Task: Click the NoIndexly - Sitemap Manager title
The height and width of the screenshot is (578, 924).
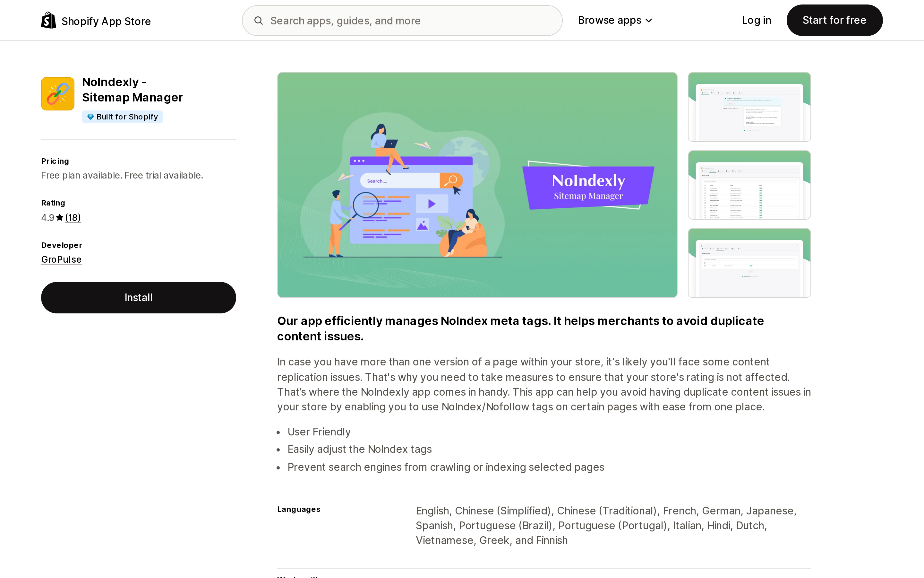Action: point(132,90)
